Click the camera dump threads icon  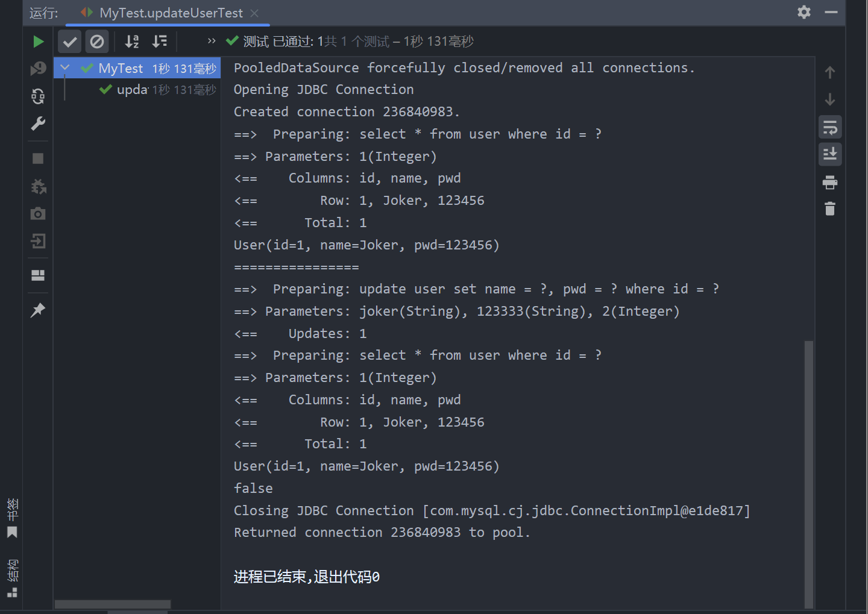pyautogui.click(x=38, y=214)
